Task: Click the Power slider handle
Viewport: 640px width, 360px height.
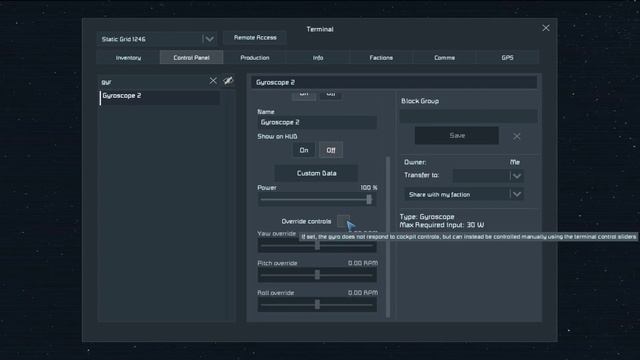Action: (369, 199)
